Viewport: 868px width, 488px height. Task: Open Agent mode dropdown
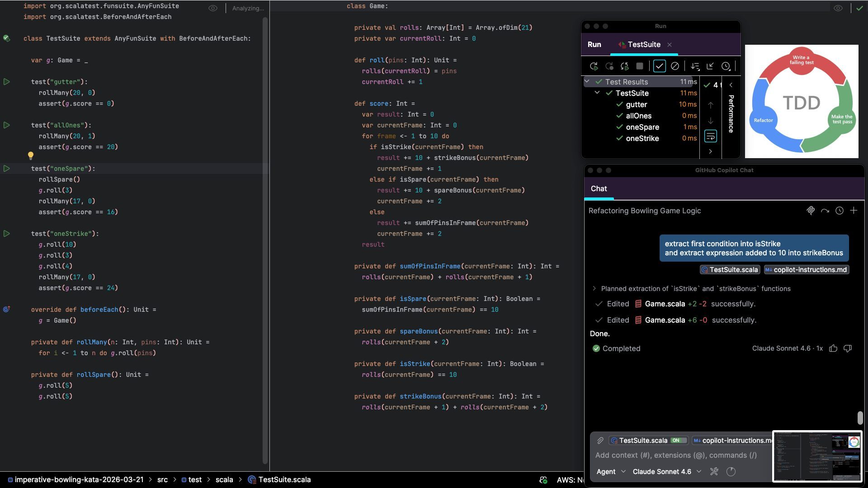tap(611, 472)
